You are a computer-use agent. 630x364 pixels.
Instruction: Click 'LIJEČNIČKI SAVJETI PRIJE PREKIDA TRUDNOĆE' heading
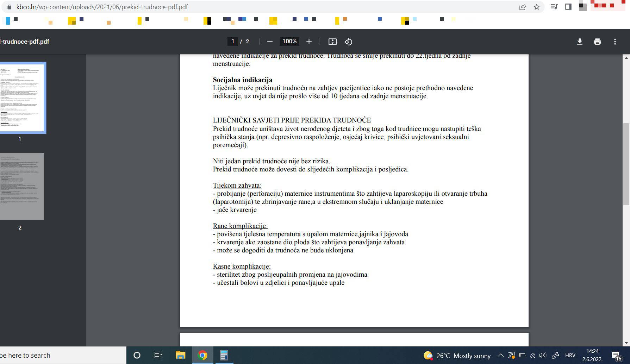(292, 120)
